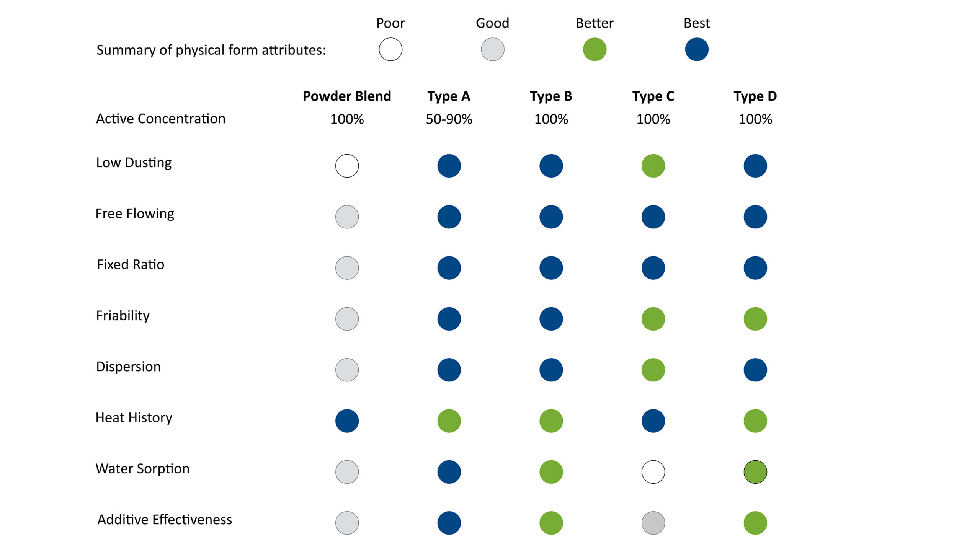Click Type A's Heat History green dot

click(449, 421)
